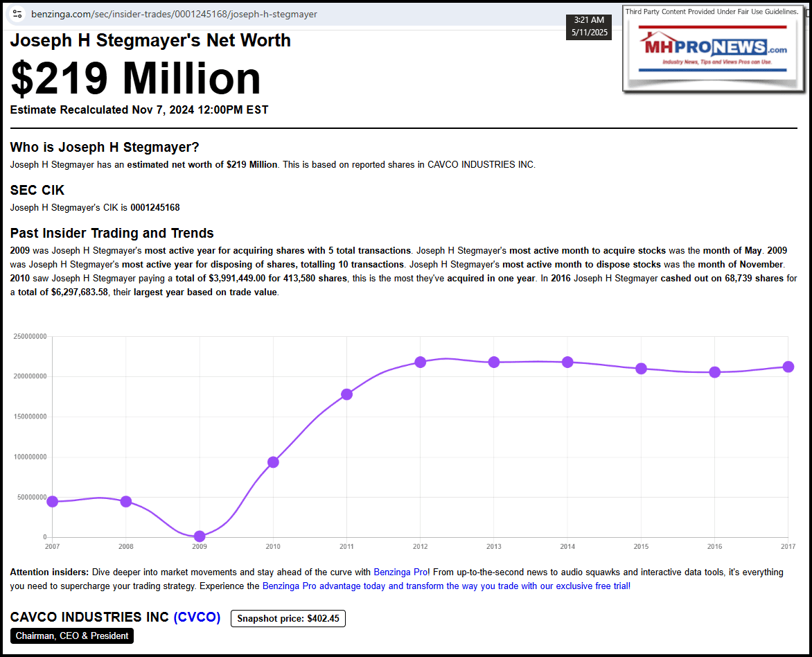Select the 2011 data point on chart
Viewport: 812px width, 657px height.
click(346, 394)
